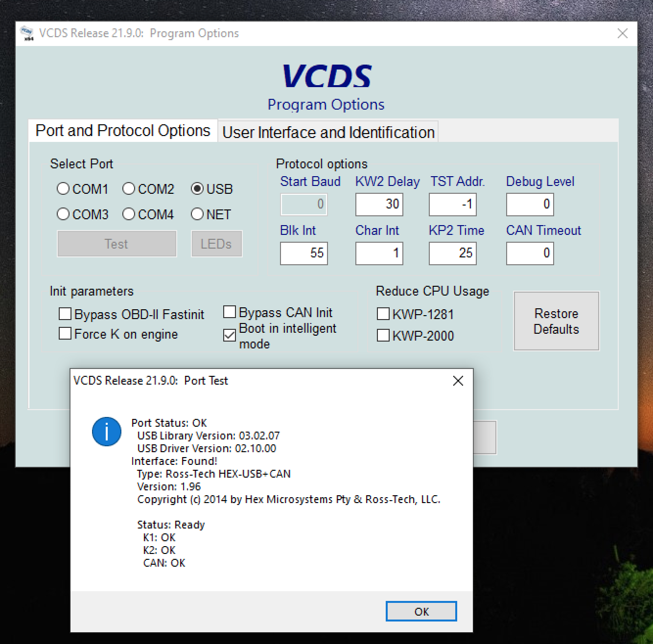Click 'USB Driver Version: 02.10.00' line

tap(207, 448)
